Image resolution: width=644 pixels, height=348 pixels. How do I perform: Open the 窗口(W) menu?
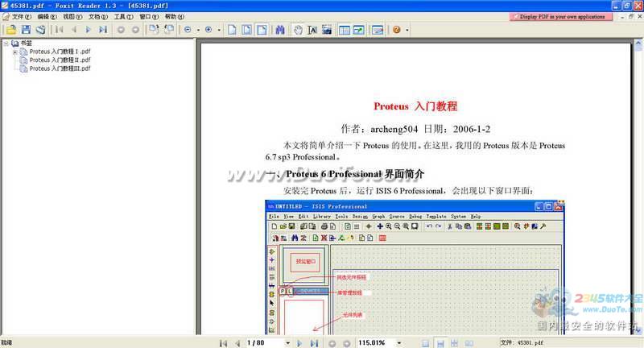click(x=149, y=17)
